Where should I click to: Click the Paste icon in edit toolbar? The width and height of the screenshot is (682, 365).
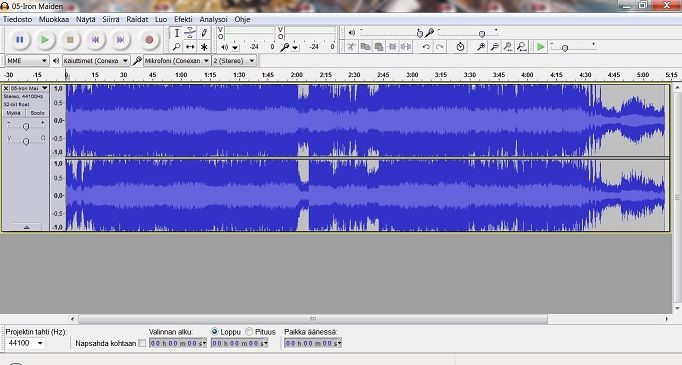pyautogui.click(x=379, y=47)
